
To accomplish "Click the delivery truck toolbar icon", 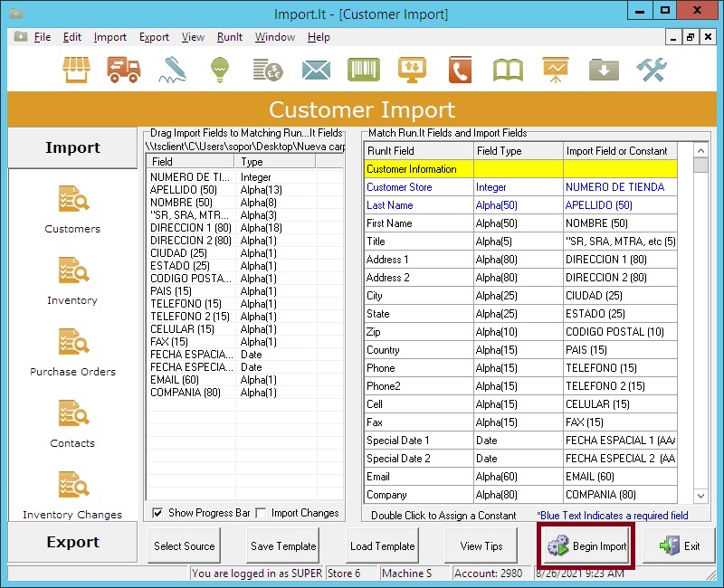I will coord(124,71).
